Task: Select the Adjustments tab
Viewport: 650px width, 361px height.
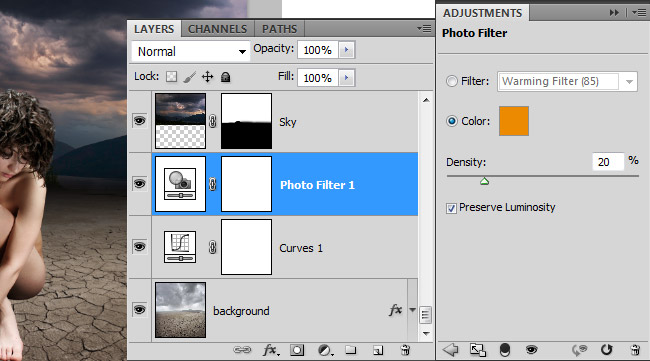Action: (483, 13)
